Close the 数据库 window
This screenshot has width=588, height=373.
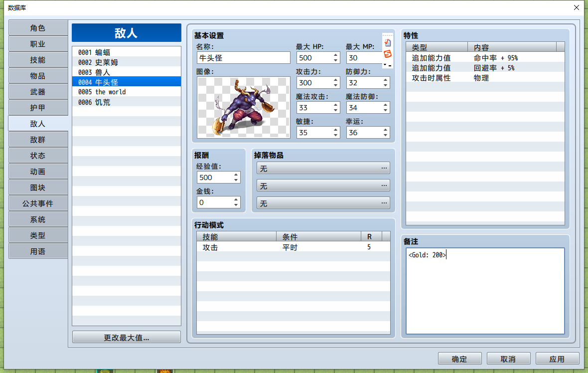tap(577, 7)
